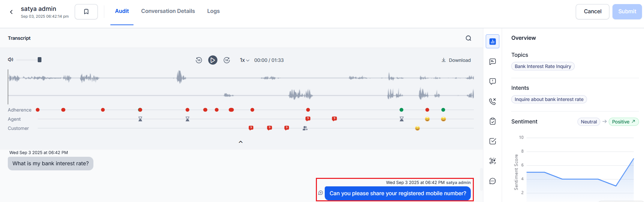
Task: Click the first green Adherence marker
Action: click(401, 110)
